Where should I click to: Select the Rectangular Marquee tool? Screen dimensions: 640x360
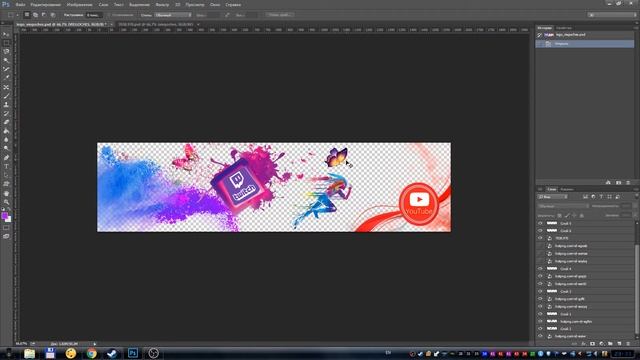[6, 43]
